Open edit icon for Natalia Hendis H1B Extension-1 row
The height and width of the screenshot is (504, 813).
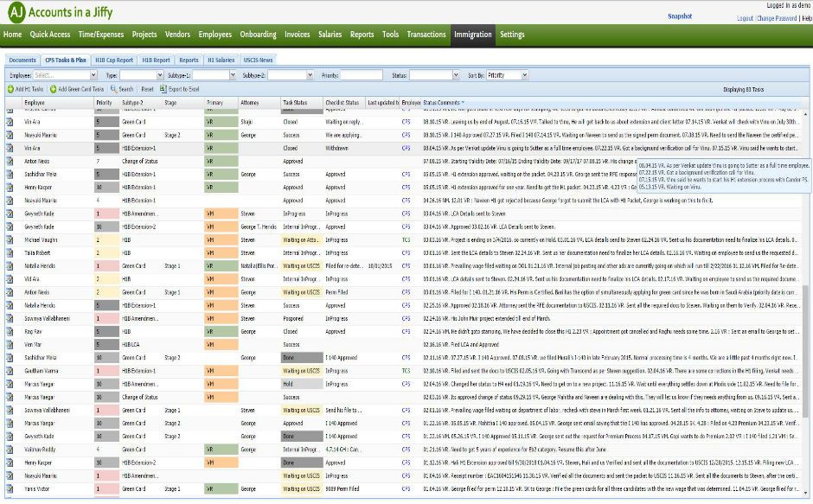[x=10, y=305]
